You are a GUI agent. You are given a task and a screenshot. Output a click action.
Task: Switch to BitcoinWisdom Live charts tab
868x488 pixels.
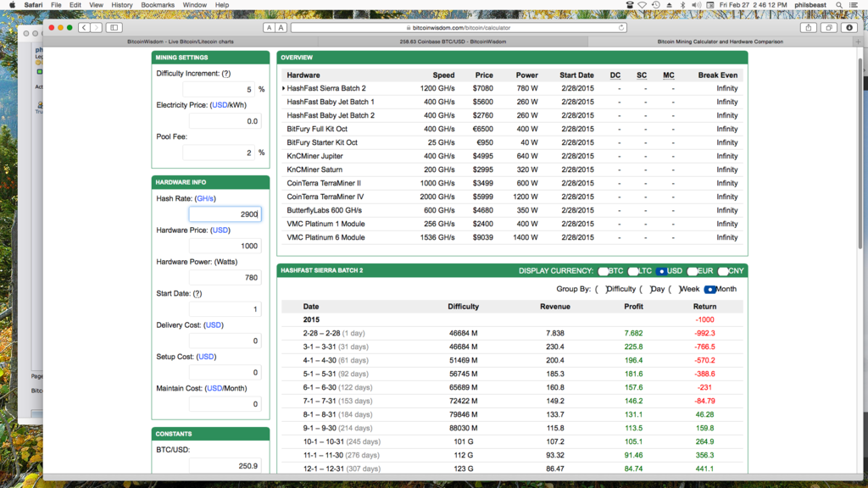[x=181, y=42]
